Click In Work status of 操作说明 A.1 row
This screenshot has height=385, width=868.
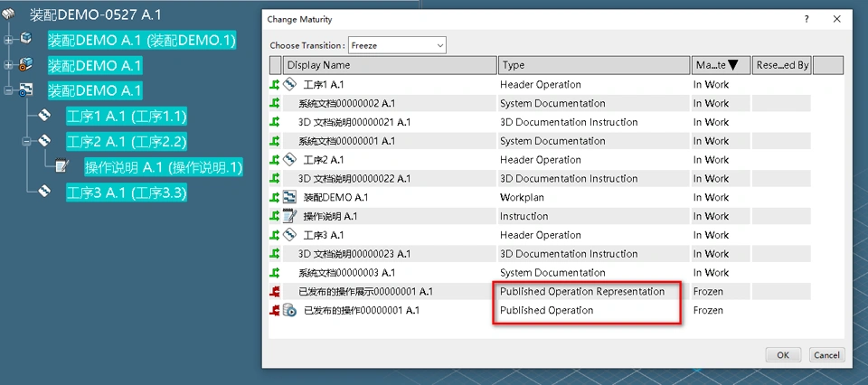tap(711, 216)
